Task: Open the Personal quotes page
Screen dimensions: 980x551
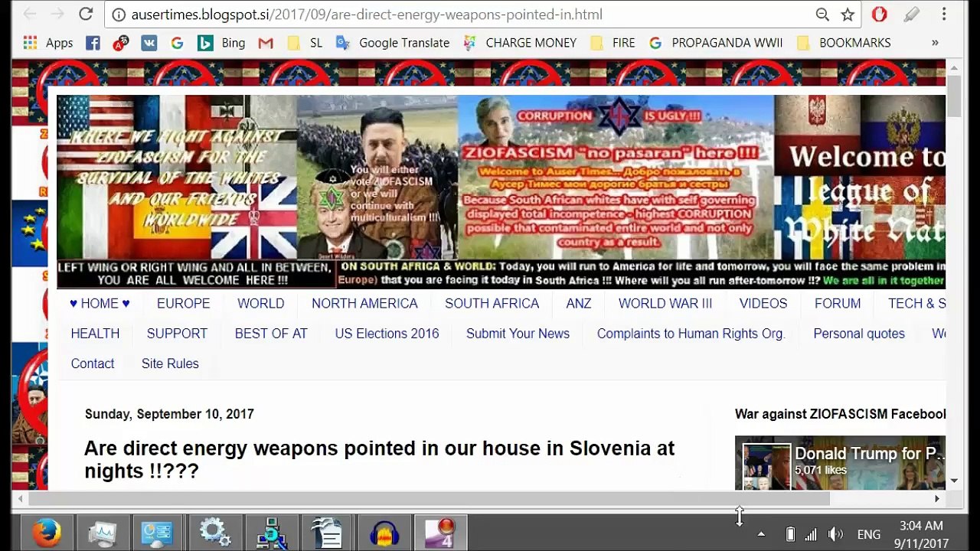Action: [859, 334]
